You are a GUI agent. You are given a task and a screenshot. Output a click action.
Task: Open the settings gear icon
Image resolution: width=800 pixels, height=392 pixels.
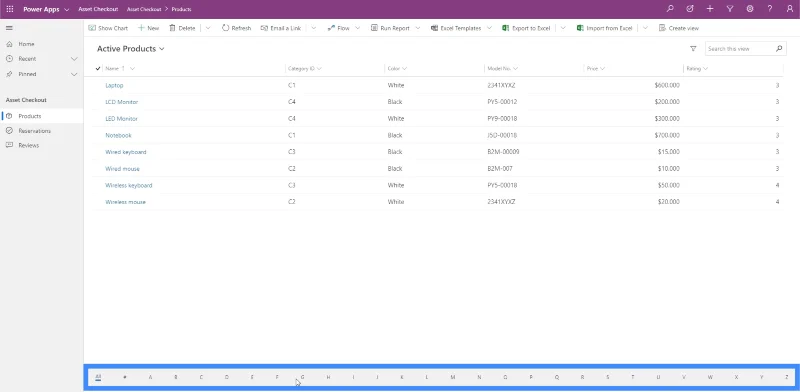[x=749, y=9]
